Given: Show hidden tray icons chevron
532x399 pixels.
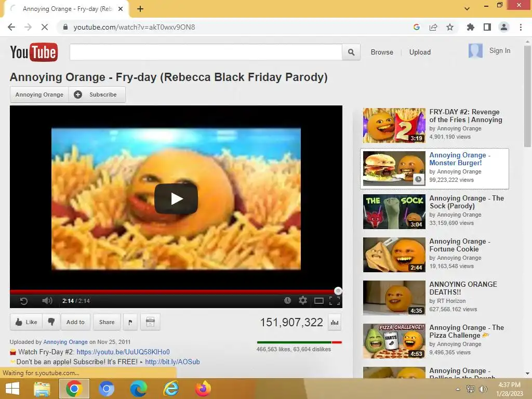Looking at the screenshot, I should [458, 389].
